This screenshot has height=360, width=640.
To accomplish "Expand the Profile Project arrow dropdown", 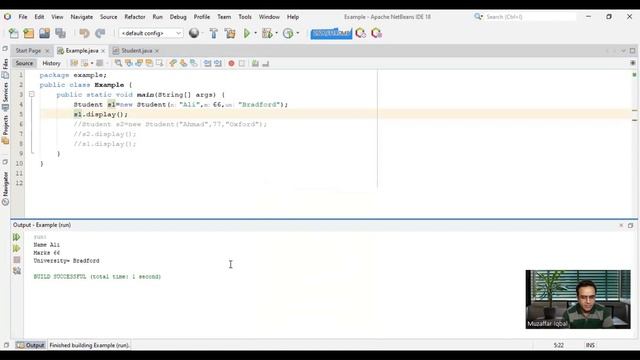I will tap(298, 33).
